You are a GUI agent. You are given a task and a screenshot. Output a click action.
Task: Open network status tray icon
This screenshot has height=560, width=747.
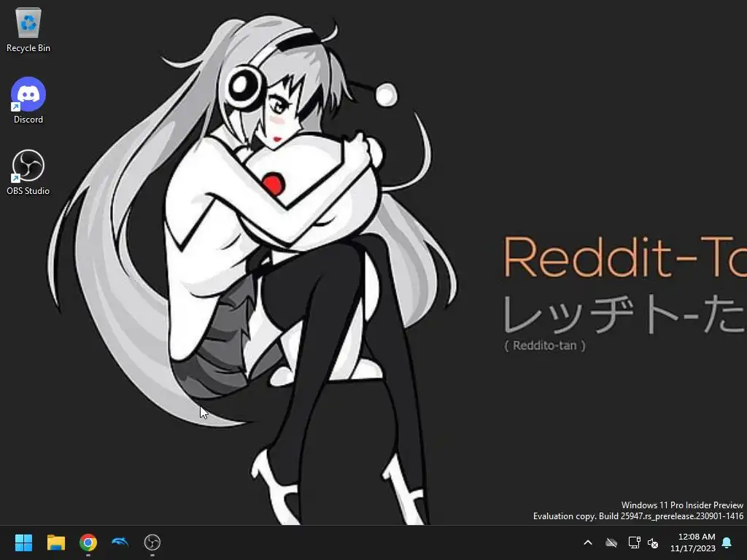[634, 542]
